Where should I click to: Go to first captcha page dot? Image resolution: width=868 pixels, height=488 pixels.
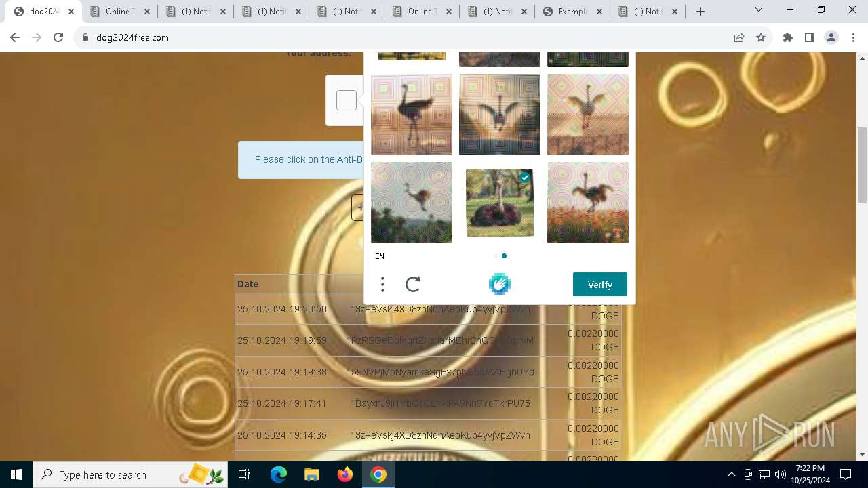click(496, 256)
